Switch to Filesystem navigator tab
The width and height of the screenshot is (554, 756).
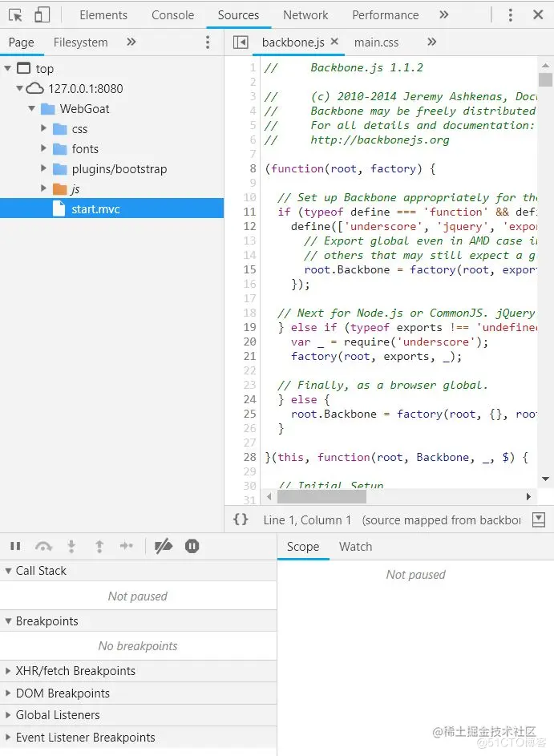80,42
